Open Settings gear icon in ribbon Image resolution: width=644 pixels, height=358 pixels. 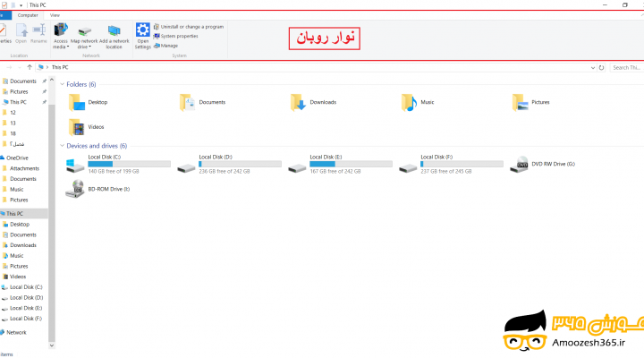click(143, 30)
